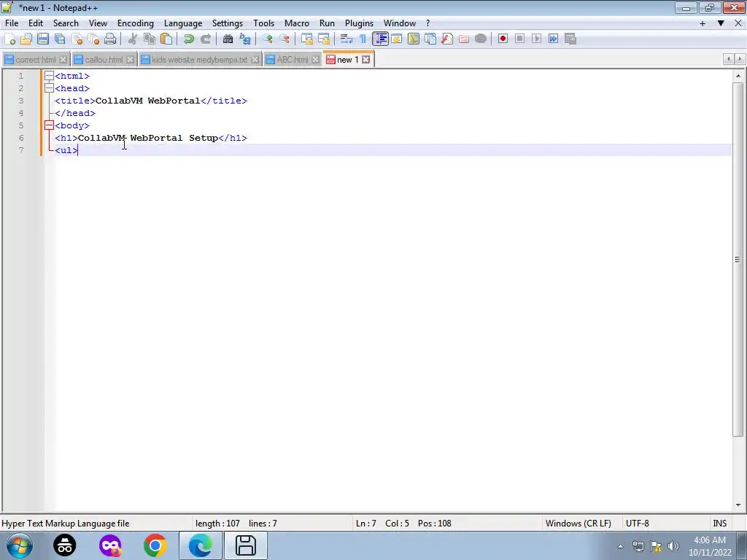Switch to the ABC.html tab
The height and width of the screenshot is (560, 747).
tap(292, 60)
